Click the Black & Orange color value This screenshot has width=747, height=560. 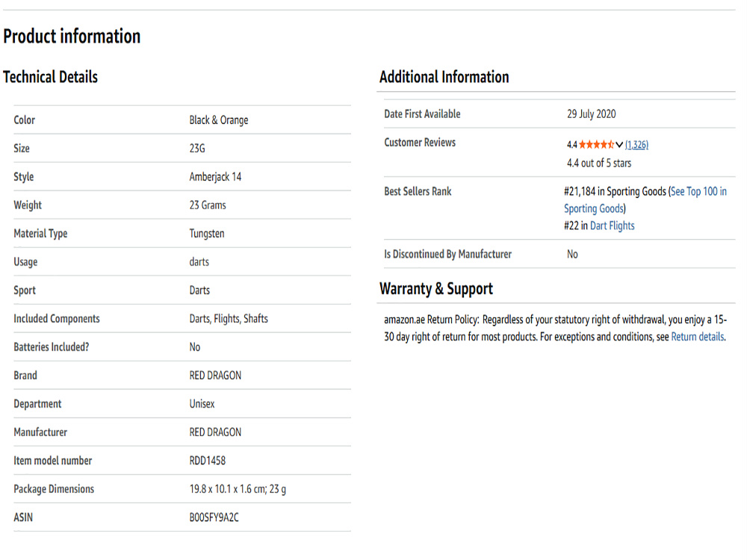[219, 120]
